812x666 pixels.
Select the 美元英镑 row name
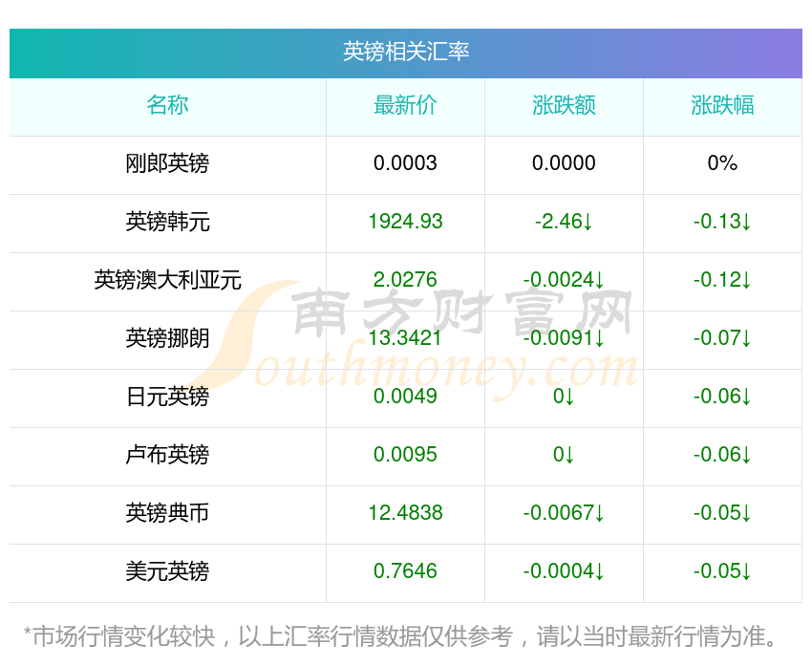coord(167,571)
